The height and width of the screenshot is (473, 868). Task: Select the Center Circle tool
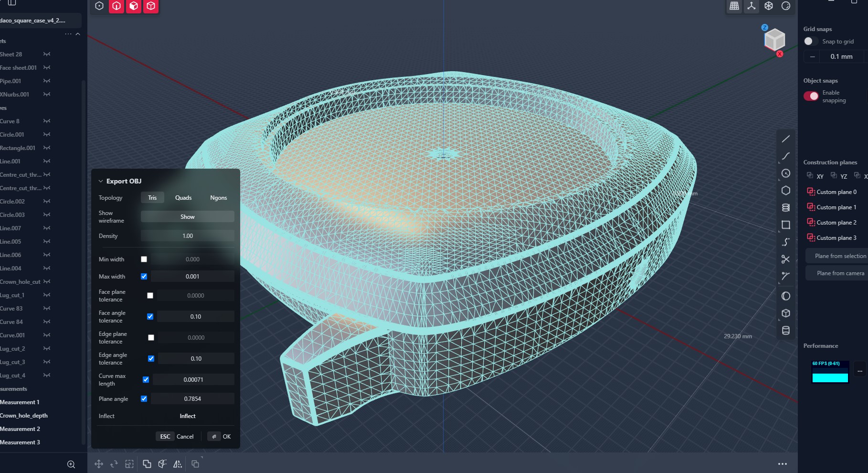pyautogui.click(x=785, y=173)
